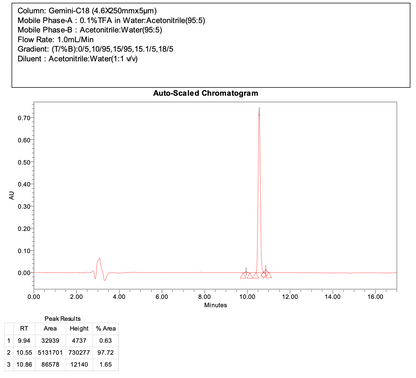Click the Gradient (T/%B) line

coord(95,49)
